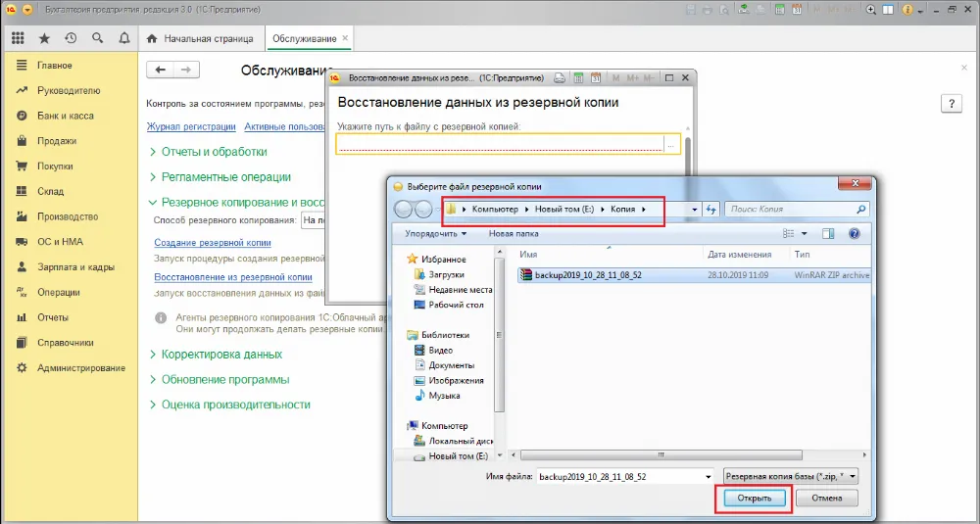Select the backup2019_10_28_11_08_52 file
Image resolution: width=980 pixels, height=524 pixels.
click(588, 275)
